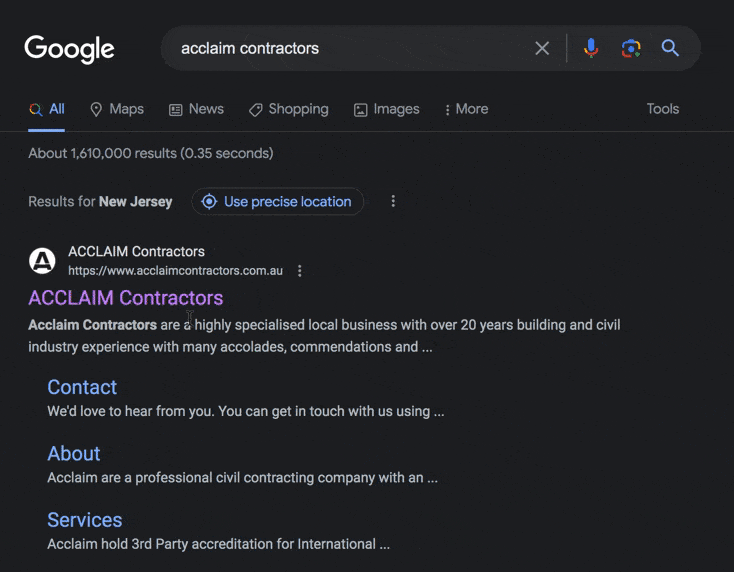Click the 'highly specialised local business' description
734x572 pixels.
click(324, 336)
